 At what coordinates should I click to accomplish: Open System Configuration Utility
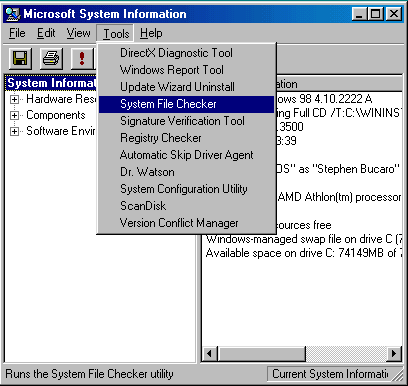click(187, 189)
